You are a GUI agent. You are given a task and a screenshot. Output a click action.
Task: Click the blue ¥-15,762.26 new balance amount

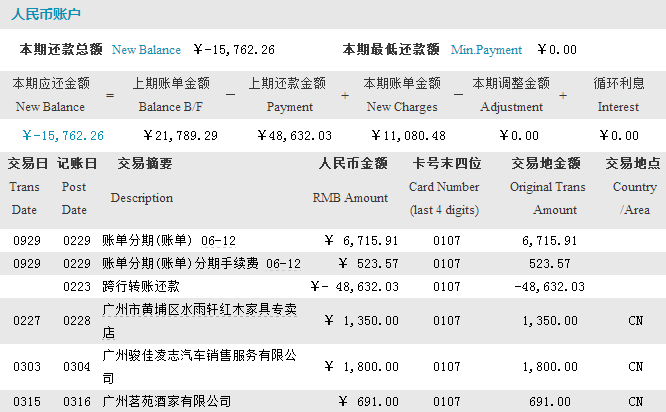click(62, 135)
